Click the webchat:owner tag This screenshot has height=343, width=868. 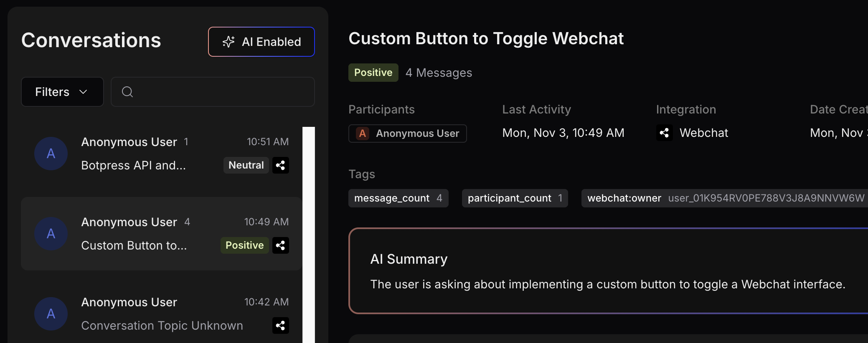pos(725,198)
